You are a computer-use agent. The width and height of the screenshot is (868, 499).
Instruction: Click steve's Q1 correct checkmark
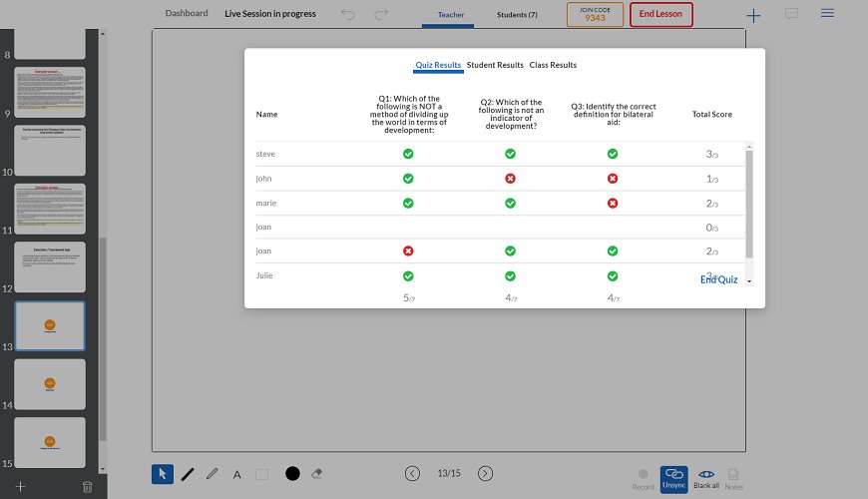click(x=408, y=154)
